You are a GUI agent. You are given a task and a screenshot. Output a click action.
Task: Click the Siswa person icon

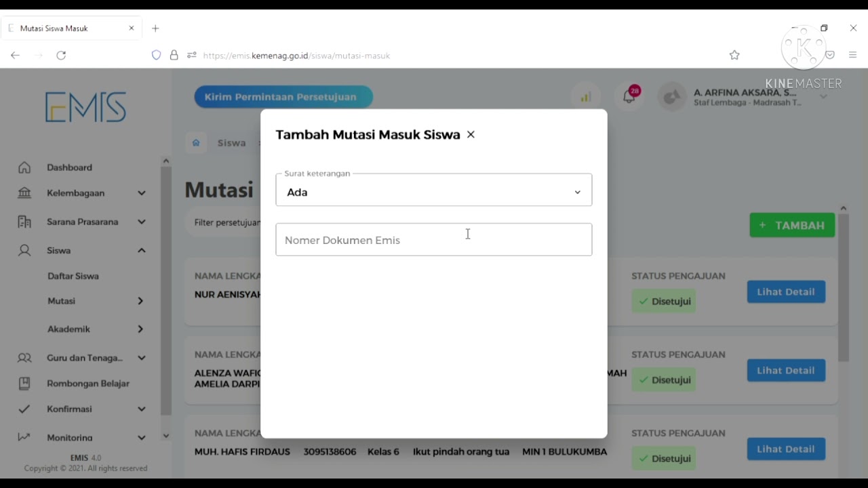(24, 250)
